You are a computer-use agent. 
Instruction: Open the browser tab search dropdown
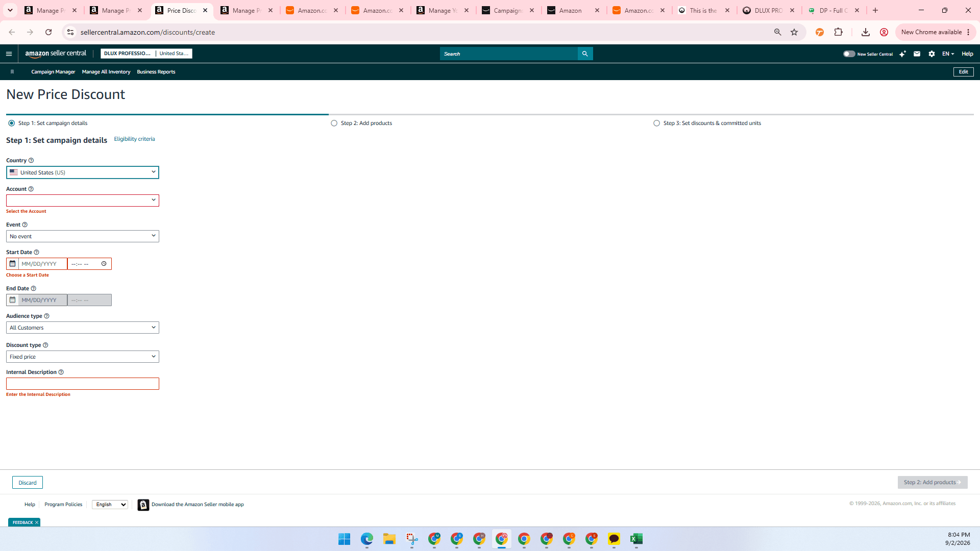(x=10, y=10)
